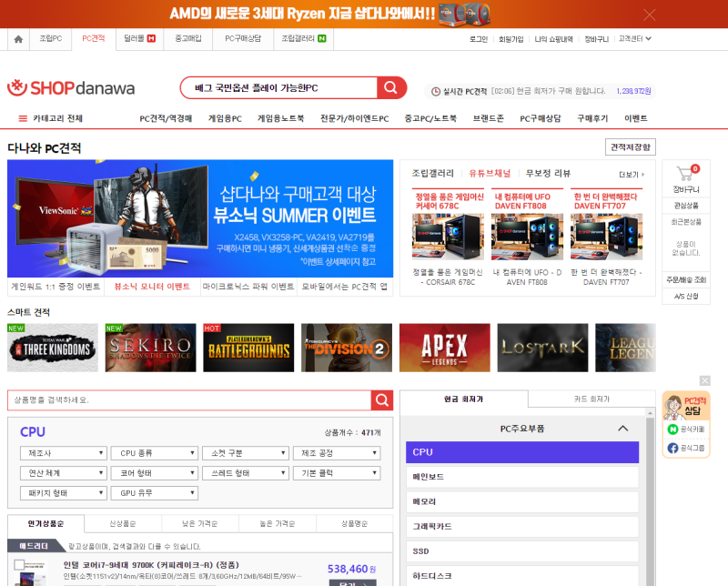This screenshot has height=586, width=728.
Task: Click the 상품명 search input field
Action: click(x=189, y=400)
